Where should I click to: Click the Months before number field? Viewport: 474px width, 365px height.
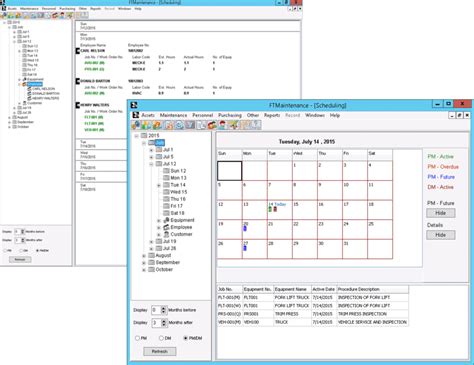[x=156, y=310]
